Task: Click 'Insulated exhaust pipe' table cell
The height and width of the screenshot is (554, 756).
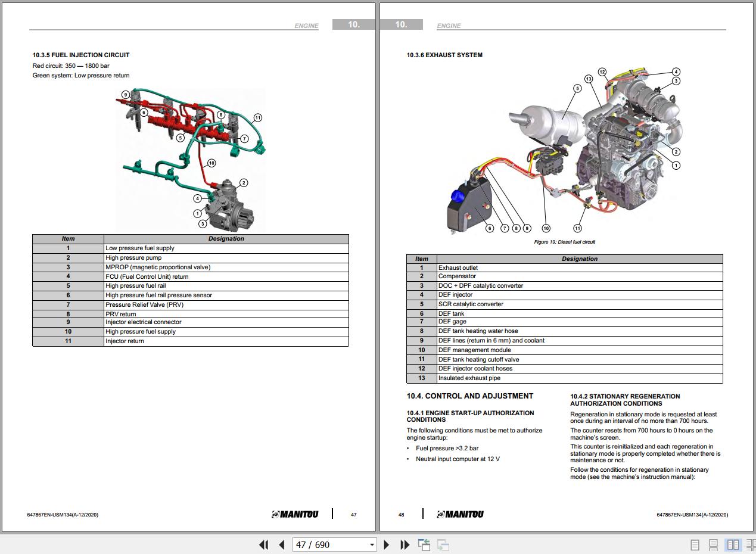Action: click(580, 378)
